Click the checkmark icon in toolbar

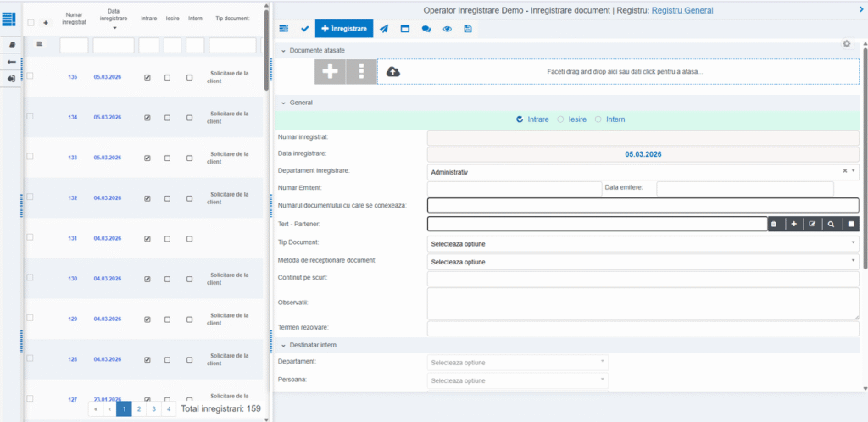click(304, 29)
